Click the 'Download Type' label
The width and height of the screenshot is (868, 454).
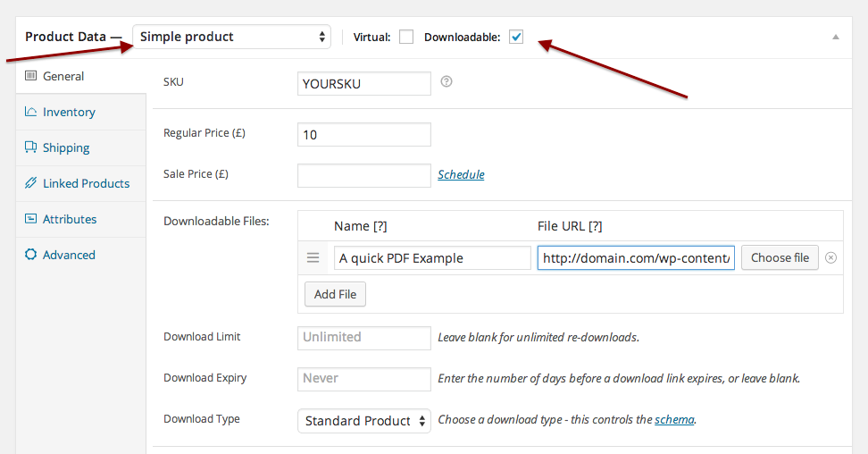202,419
